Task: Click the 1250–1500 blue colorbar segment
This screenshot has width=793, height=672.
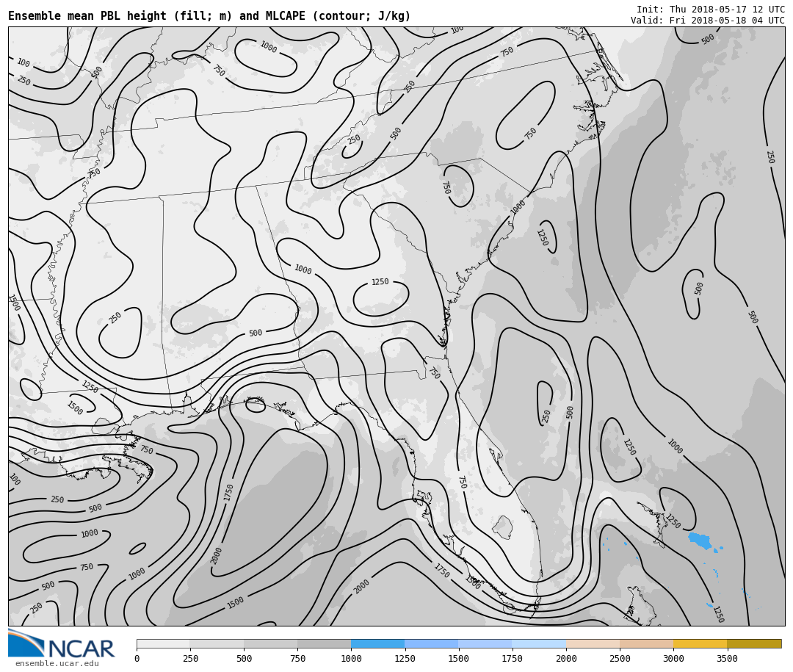Action: click(432, 643)
